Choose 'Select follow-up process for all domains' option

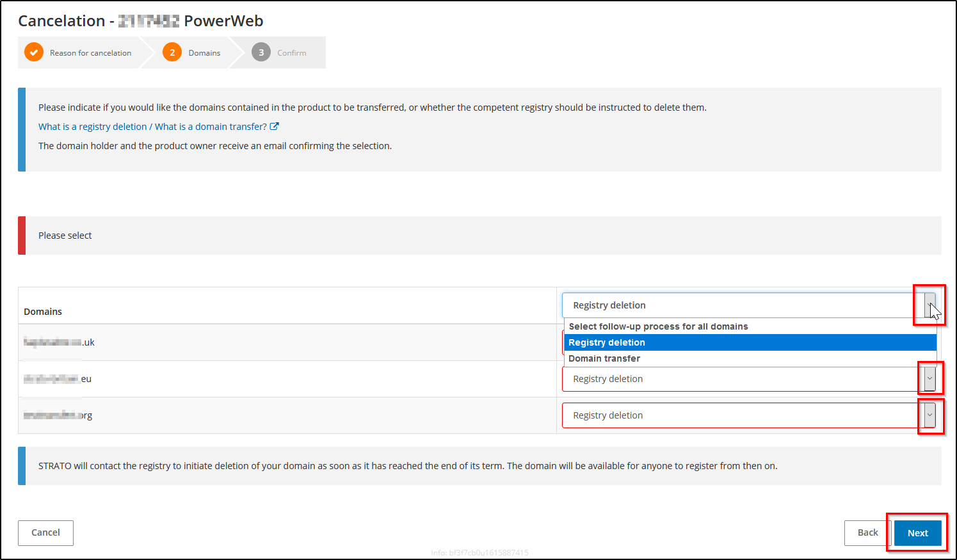(x=658, y=326)
